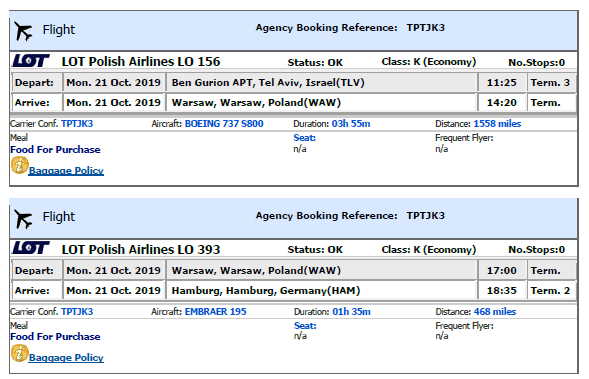Select EMBRAER 195 aircraft text
The height and width of the screenshot is (379, 589).
pyautogui.click(x=216, y=311)
